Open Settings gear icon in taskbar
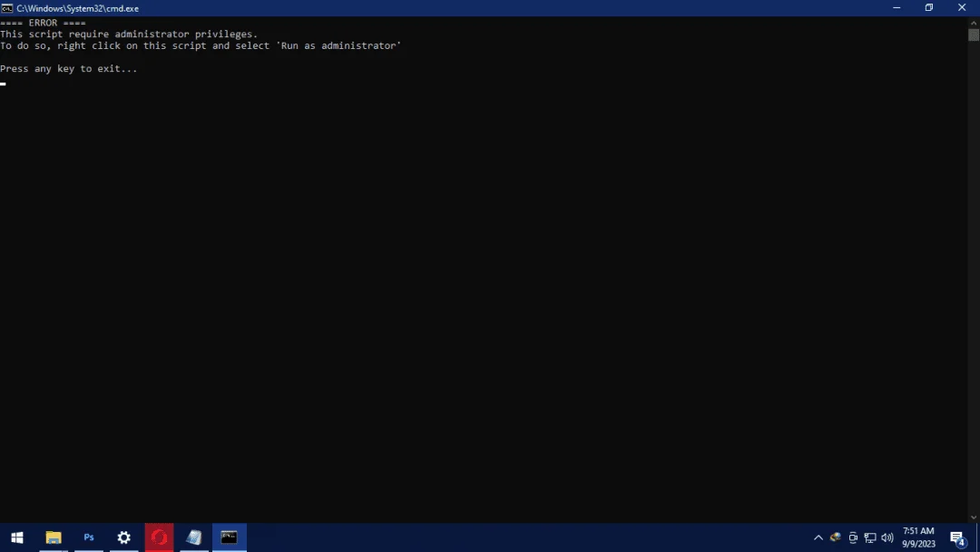The height and width of the screenshot is (552, 980). tap(123, 537)
